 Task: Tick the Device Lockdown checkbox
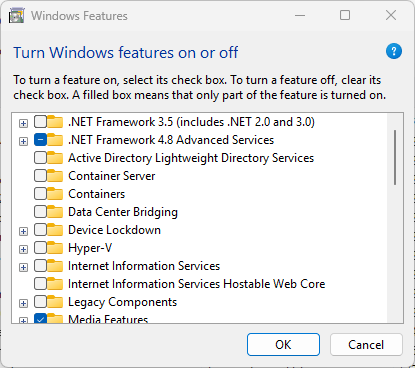[x=40, y=230]
